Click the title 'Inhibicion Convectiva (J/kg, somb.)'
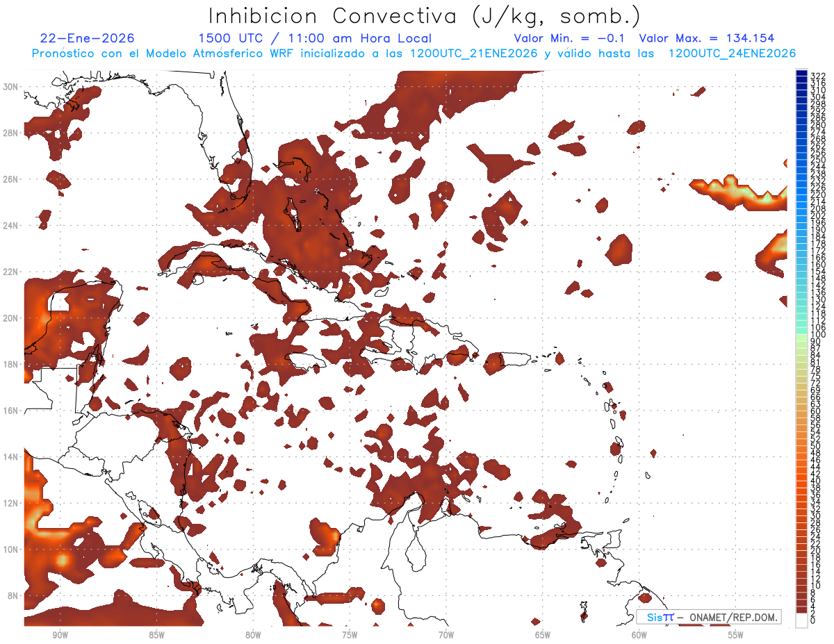The height and width of the screenshot is (644, 834). coord(425,17)
